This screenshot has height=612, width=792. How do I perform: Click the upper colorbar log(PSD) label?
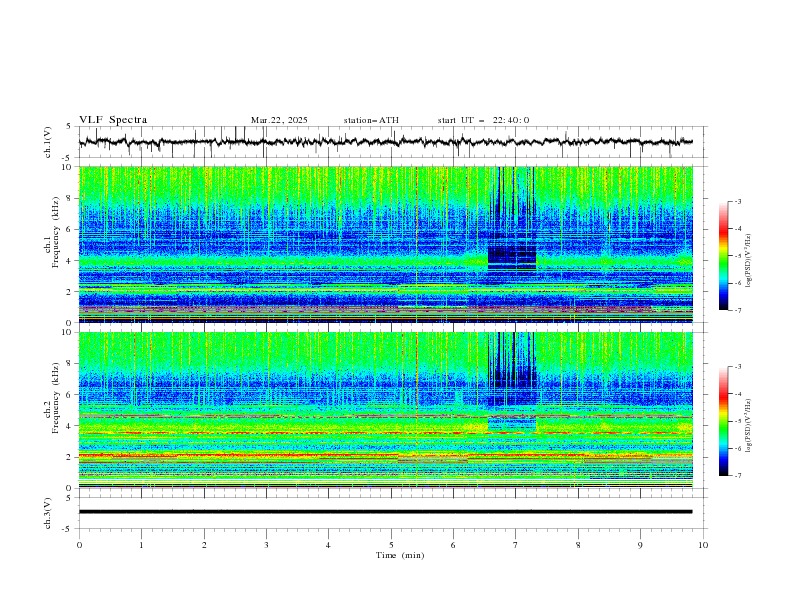coord(748,261)
